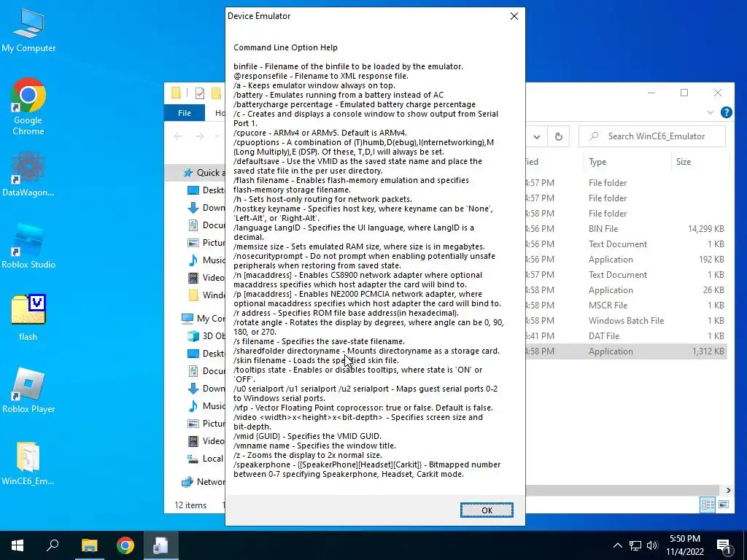Open Chrome from the taskbar

click(x=125, y=545)
